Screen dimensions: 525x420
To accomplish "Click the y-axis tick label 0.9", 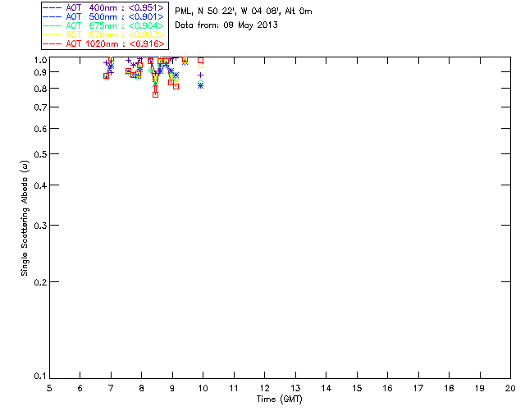I will point(40,72).
